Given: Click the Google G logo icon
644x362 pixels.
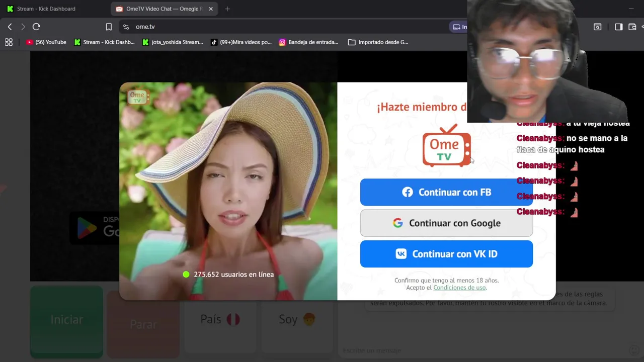Looking at the screenshot, I should pyautogui.click(x=398, y=223).
